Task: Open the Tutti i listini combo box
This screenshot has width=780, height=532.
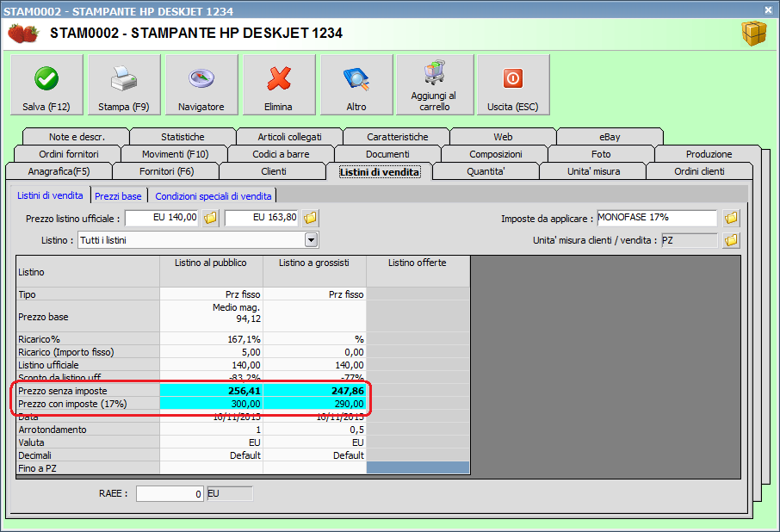Action: [x=198, y=241]
